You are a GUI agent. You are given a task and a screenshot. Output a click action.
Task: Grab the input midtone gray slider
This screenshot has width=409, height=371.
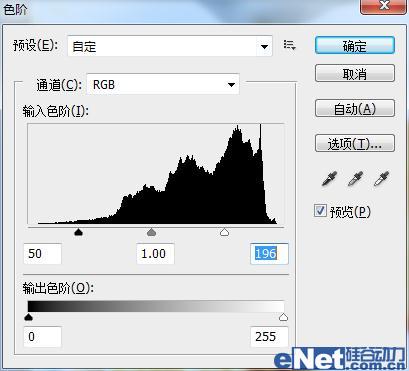coord(152,232)
